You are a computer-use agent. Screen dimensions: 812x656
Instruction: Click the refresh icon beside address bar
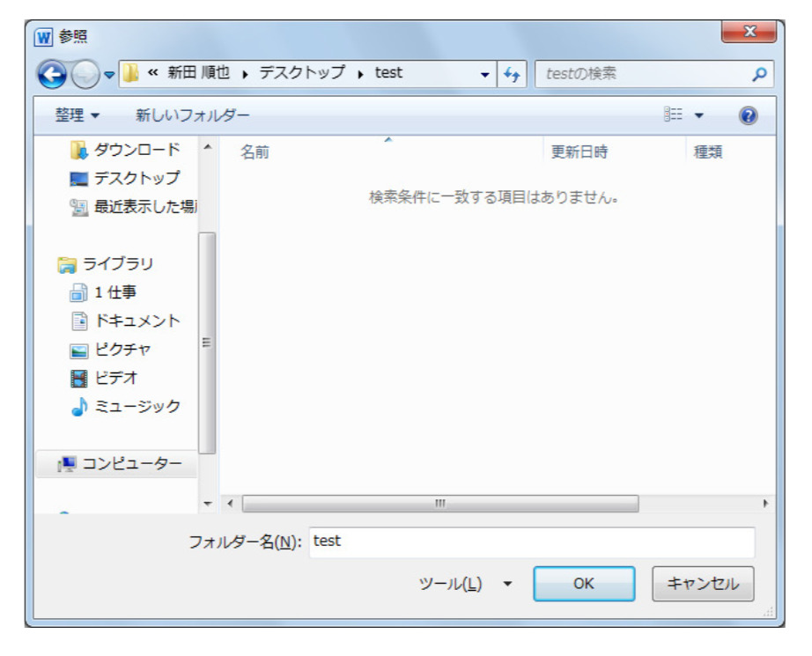coord(512,76)
